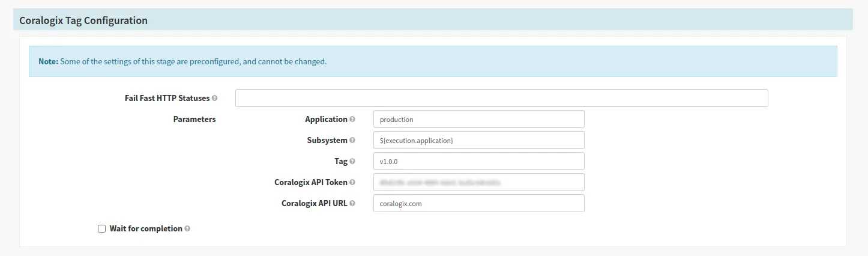Viewport: 868px width, 256px height.
Task: Select the Subsystem field with execution.application
Action: tap(479, 140)
